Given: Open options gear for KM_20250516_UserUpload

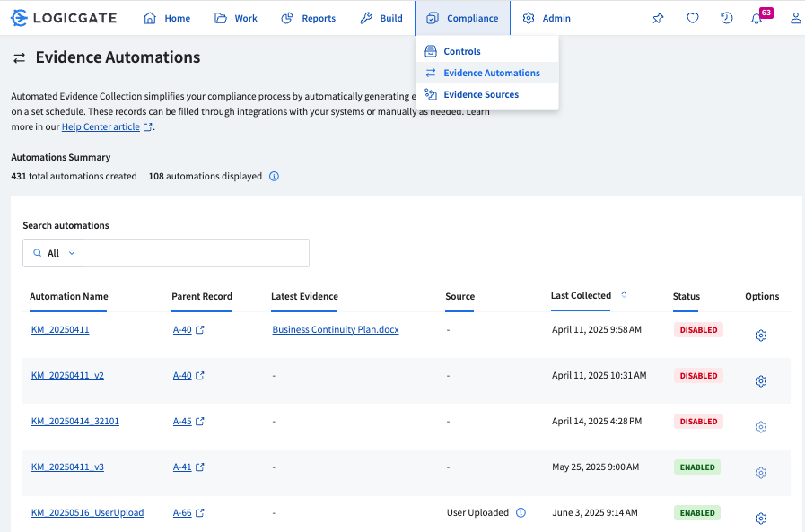Looking at the screenshot, I should pyautogui.click(x=761, y=519).
